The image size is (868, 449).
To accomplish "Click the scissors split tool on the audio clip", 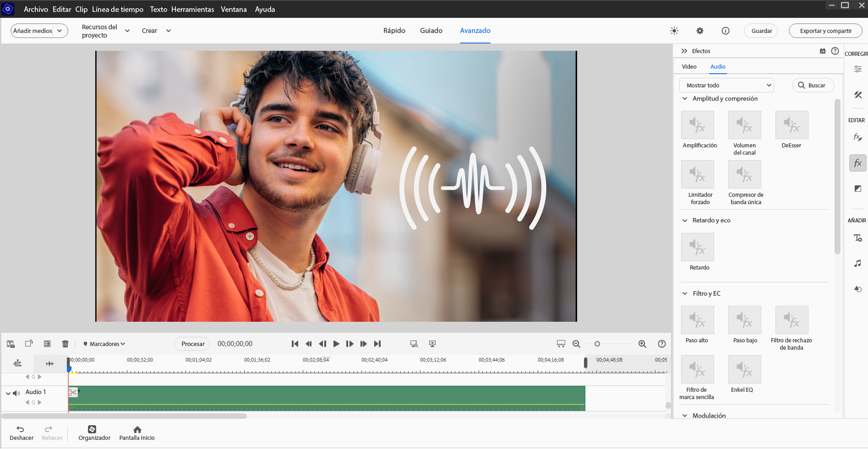I will pyautogui.click(x=73, y=392).
